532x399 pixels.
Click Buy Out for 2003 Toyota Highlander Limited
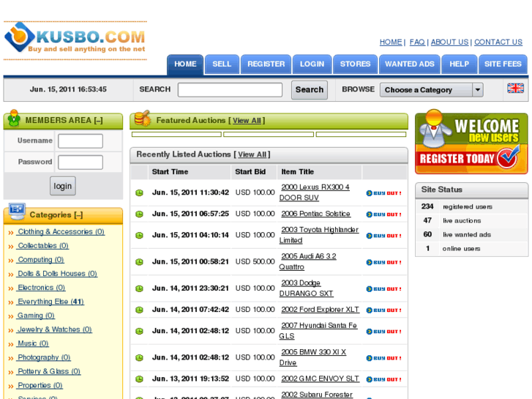click(383, 236)
